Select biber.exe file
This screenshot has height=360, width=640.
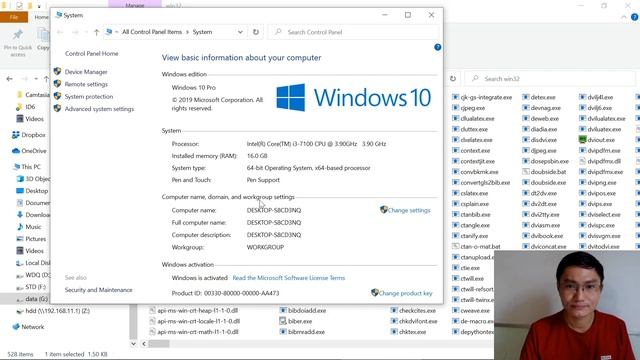click(296, 321)
